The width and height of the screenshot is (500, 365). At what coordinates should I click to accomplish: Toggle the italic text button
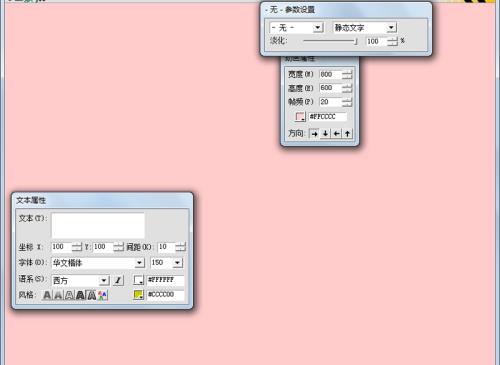click(x=118, y=280)
